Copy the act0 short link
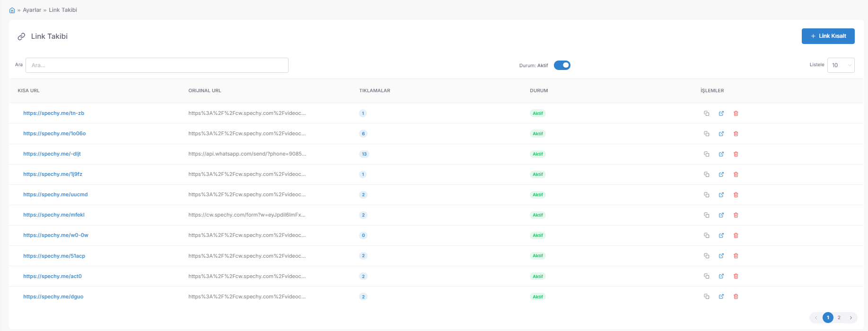The image size is (868, 331). [x=707, y=276]
